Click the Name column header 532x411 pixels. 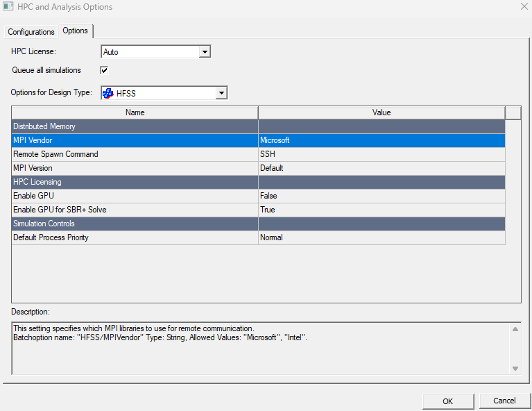pos(135,112)
